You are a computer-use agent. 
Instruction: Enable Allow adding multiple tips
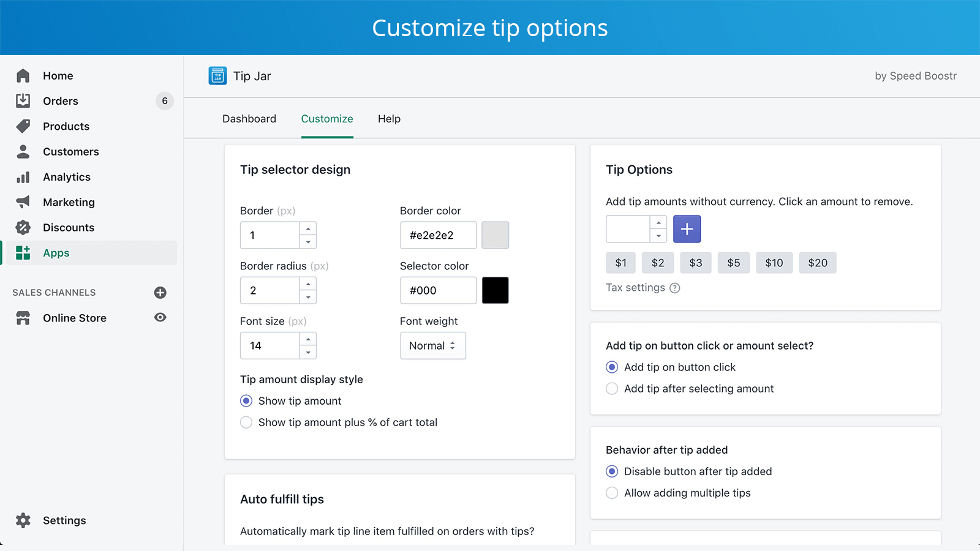(612, 493)
